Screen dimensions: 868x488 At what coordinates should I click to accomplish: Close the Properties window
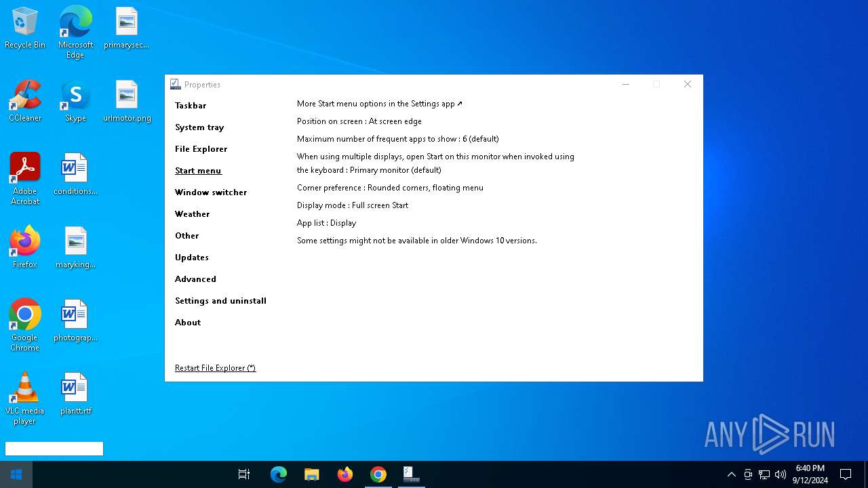tap(688, 85)
